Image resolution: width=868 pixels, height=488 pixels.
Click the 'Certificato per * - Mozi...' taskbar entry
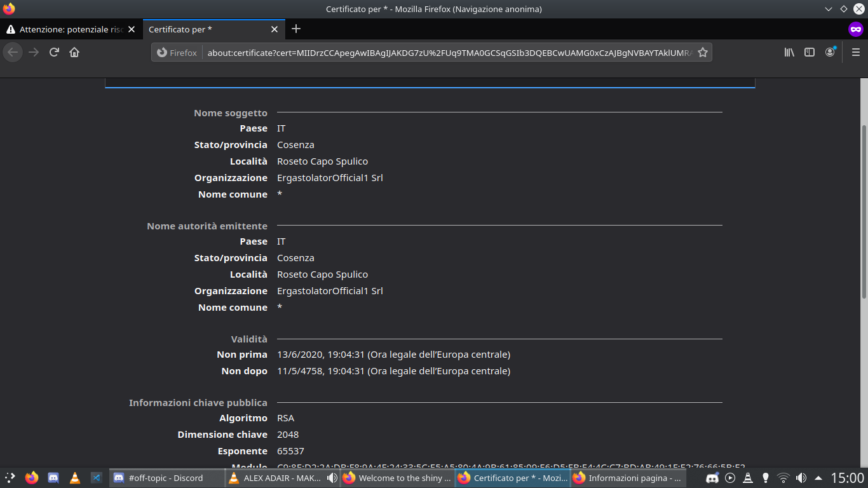tap(512, 478)
